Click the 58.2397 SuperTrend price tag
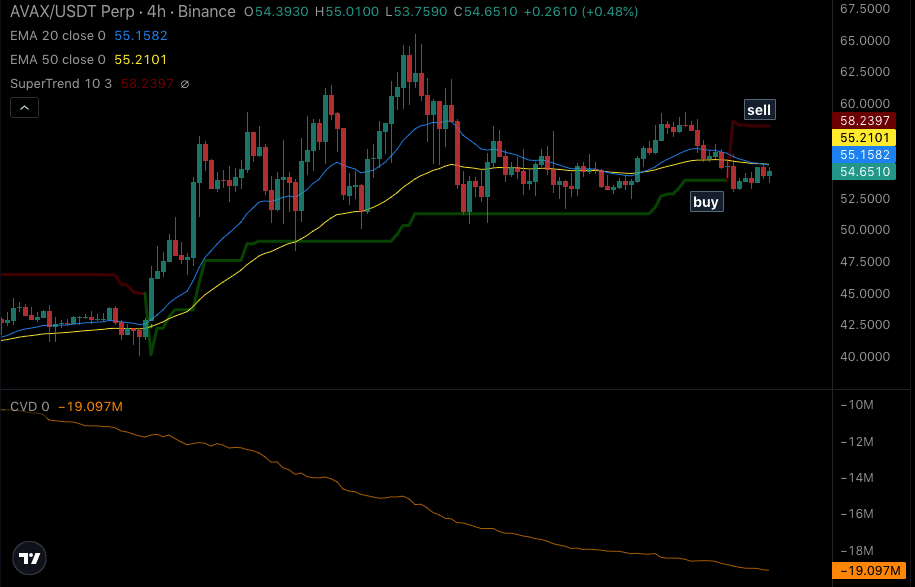The width and height of the screenshot is (915, 587). click(864, 121)
